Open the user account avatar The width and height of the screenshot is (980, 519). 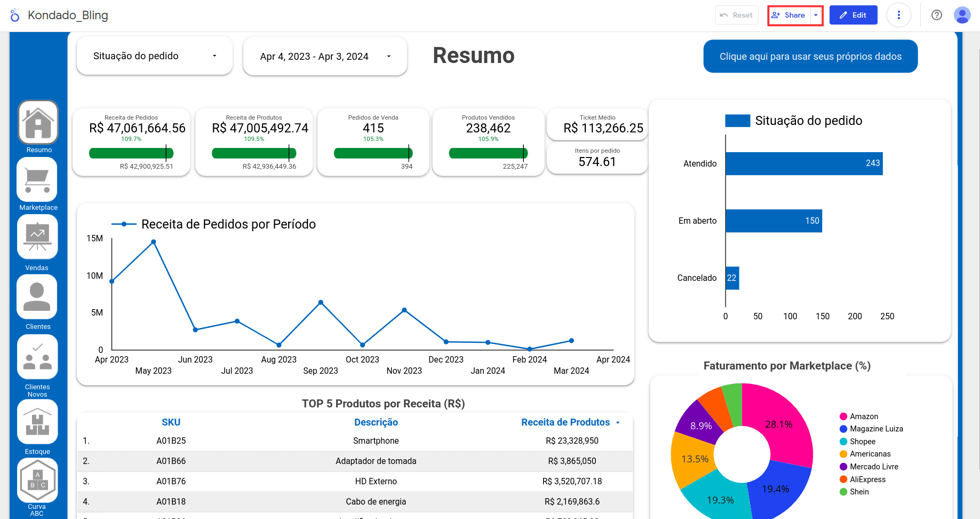962,15
